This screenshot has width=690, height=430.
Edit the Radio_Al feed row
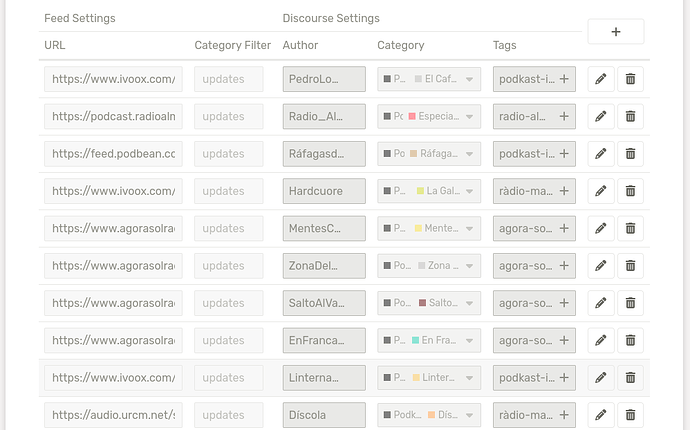coord(601,117)
